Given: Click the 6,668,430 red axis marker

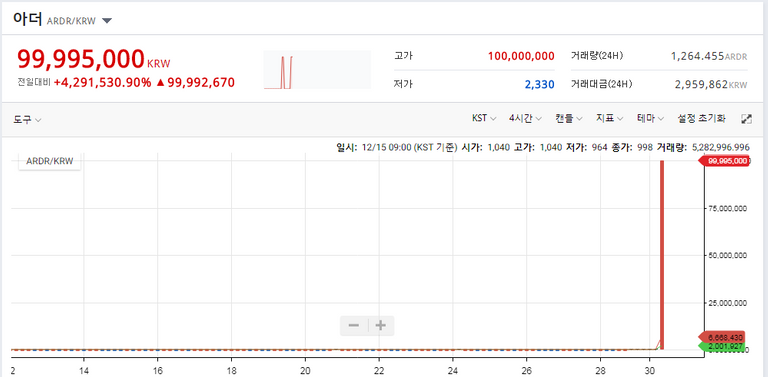Looking at the screenshot, I should 723,338.
